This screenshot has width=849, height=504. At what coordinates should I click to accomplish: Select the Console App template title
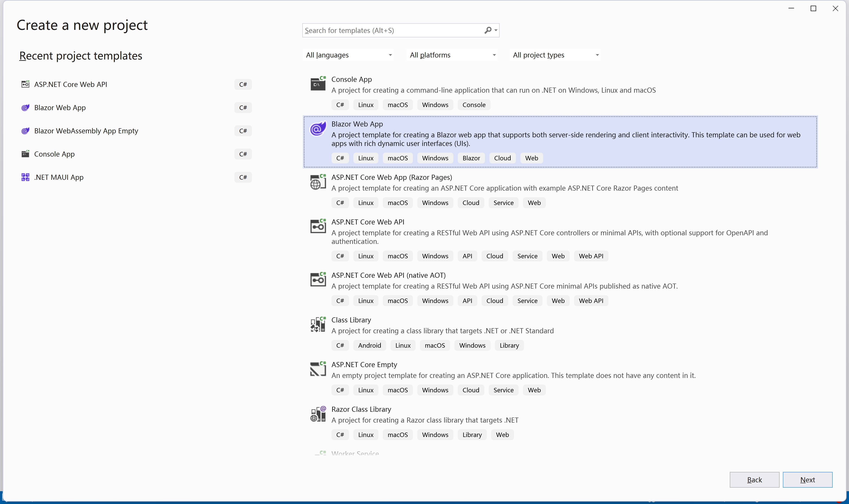[x=351, y=79]
